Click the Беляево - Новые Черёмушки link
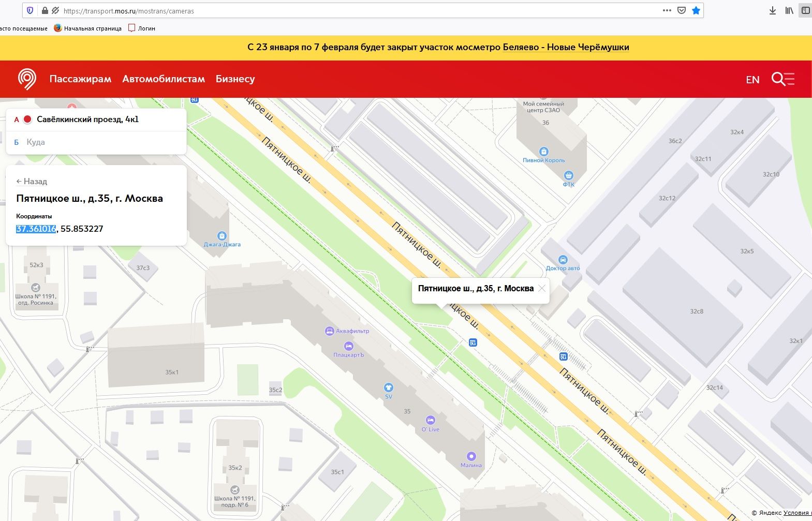 pos(566,47)
